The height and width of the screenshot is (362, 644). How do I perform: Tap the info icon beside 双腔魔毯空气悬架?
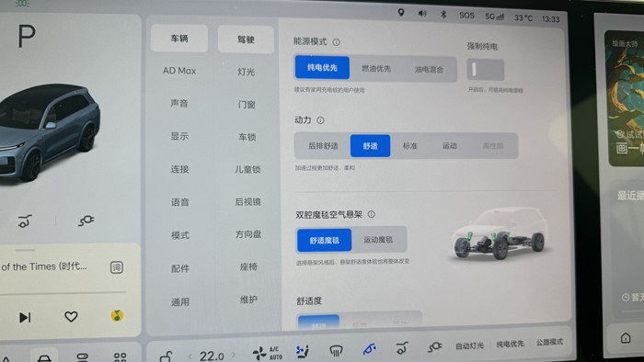pos(372,214)
